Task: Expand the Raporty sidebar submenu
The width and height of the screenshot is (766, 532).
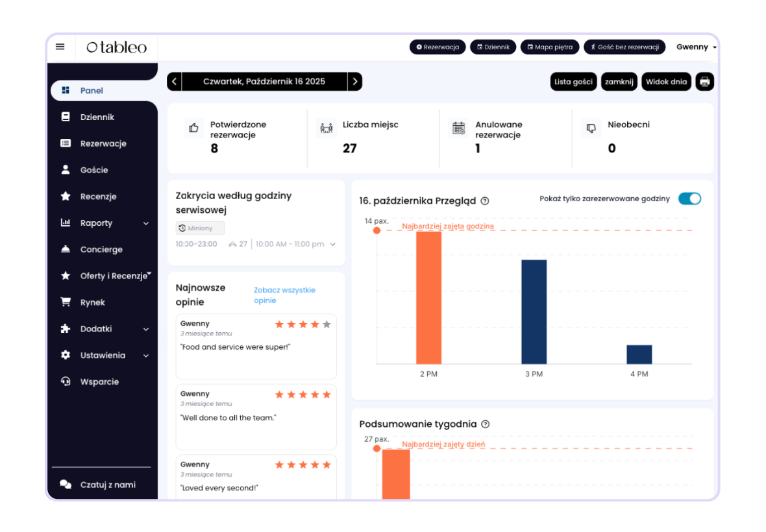Action: (146, 223)
